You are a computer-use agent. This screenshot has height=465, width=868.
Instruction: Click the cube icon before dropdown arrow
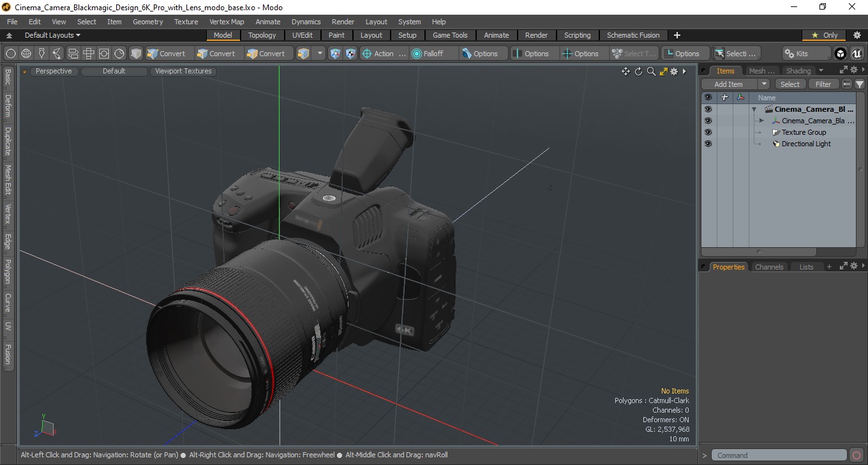coord(303,54)
